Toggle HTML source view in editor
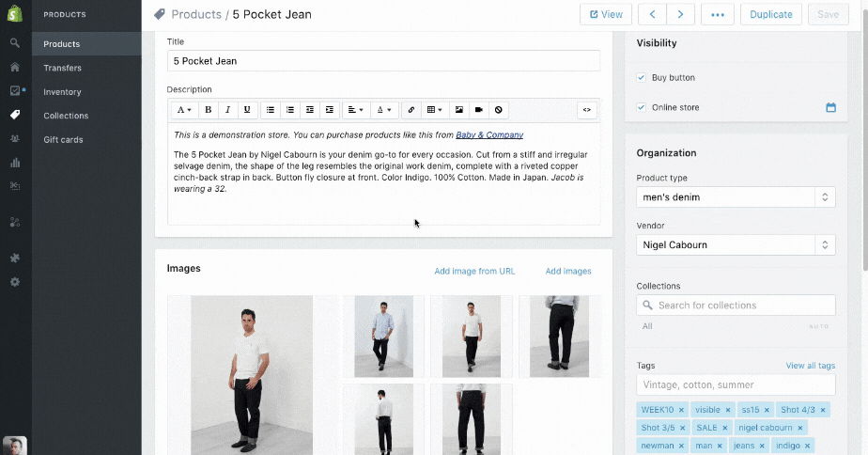 pyautogui.click(x=586, y=110)
